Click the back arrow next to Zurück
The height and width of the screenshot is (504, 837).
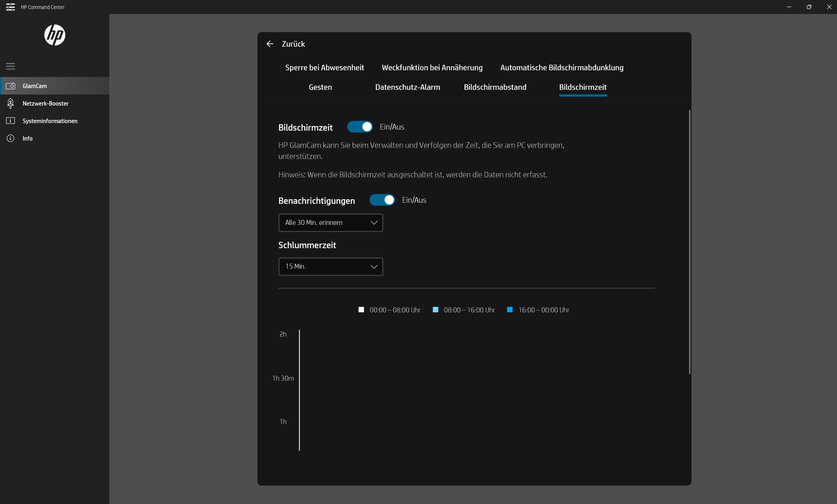[270, 44]
